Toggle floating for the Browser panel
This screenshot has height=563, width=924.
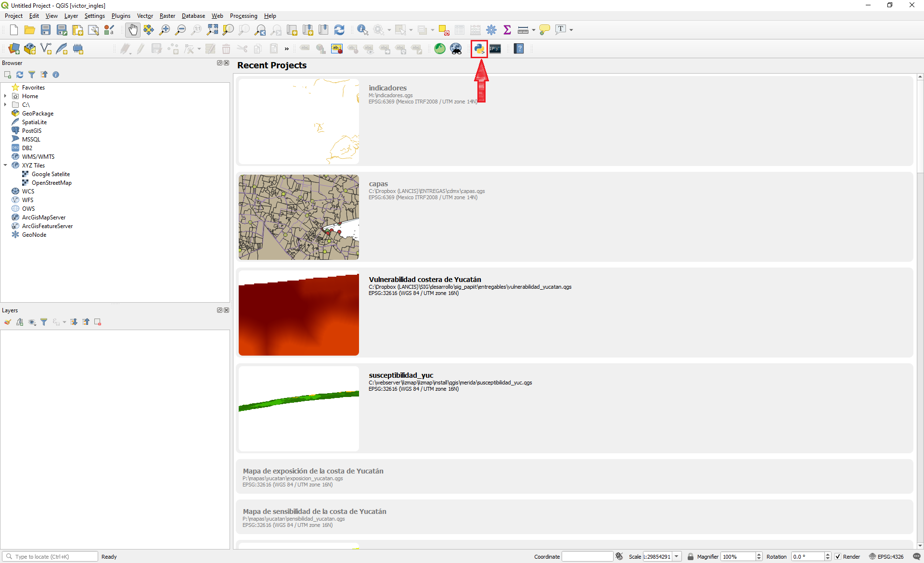(x=219, y=63)
